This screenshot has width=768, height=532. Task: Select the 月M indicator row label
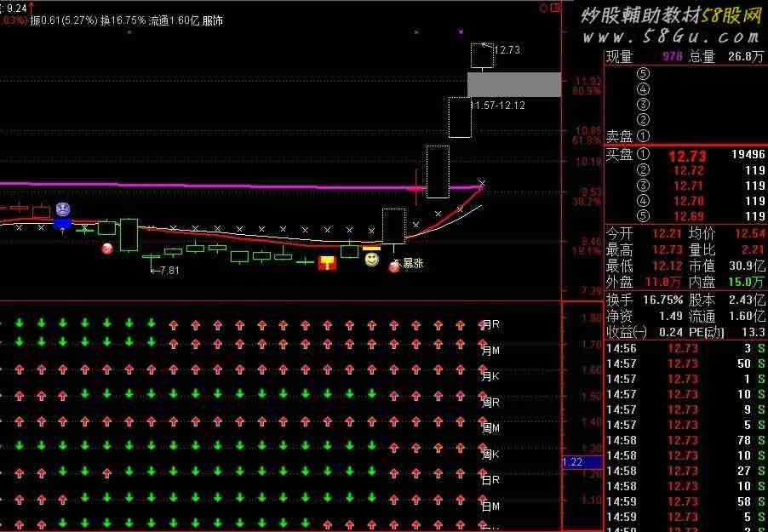[x=490, y=350]
